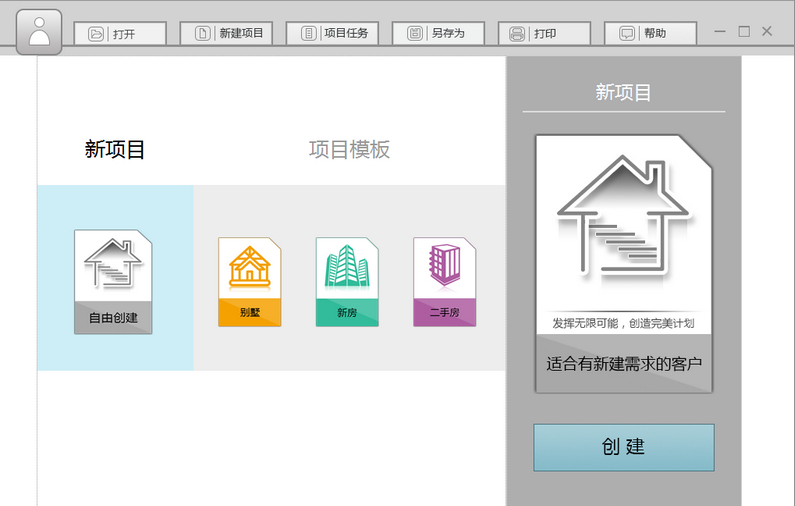Maximize the window

(x=744, y=31)
